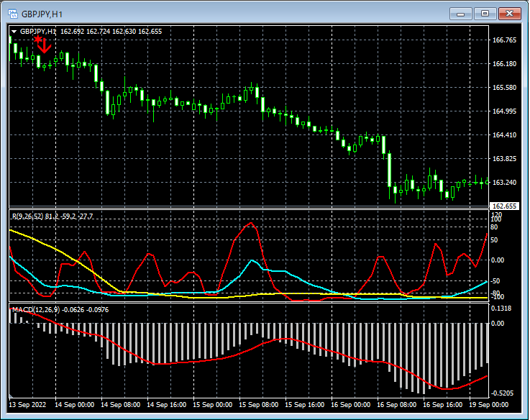Click the GBPJPY,H1 window title text
The height and width of the screenshot is (420, 530).
tap(42, 13)
